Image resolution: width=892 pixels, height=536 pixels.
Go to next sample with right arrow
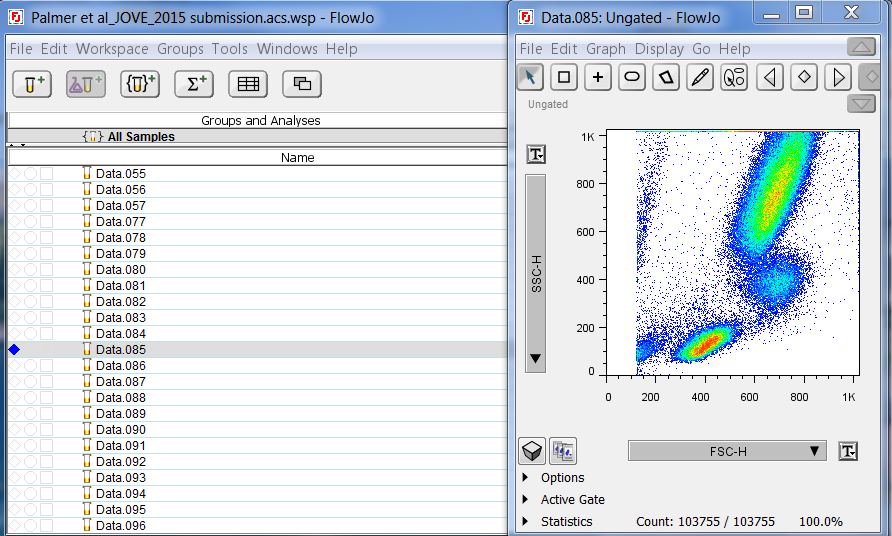click(x=839, y=77)
